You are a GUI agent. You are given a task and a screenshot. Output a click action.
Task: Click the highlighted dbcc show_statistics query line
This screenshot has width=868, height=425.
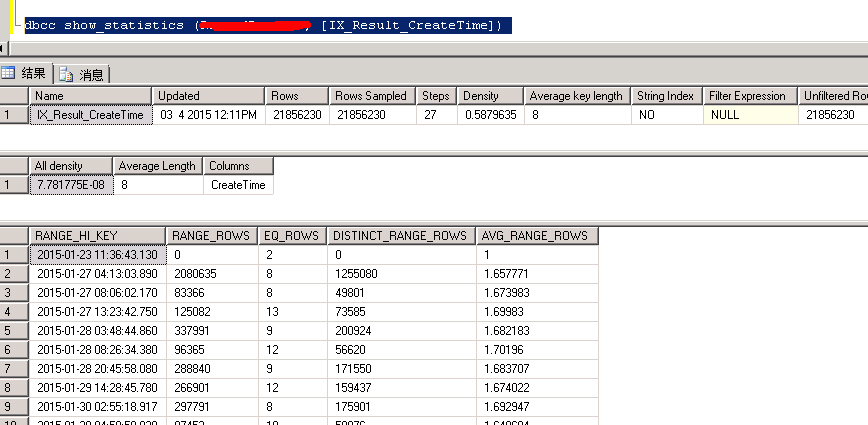[268, 25]
